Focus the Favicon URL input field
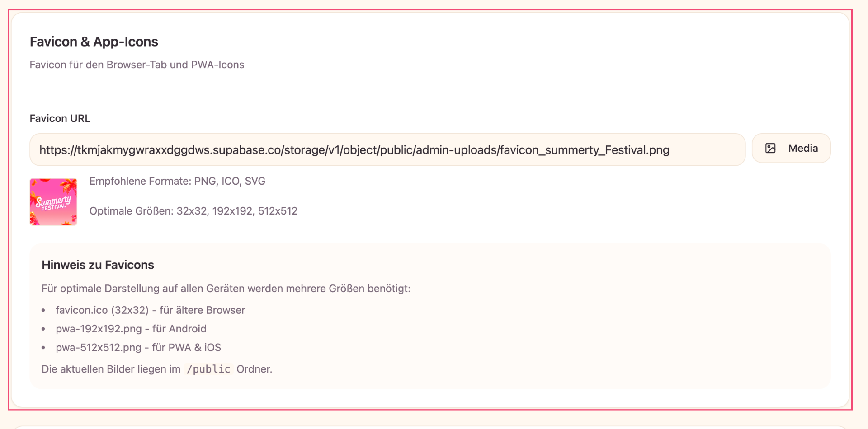The width and height of the screenshot is (868, 429). [387, 150]
